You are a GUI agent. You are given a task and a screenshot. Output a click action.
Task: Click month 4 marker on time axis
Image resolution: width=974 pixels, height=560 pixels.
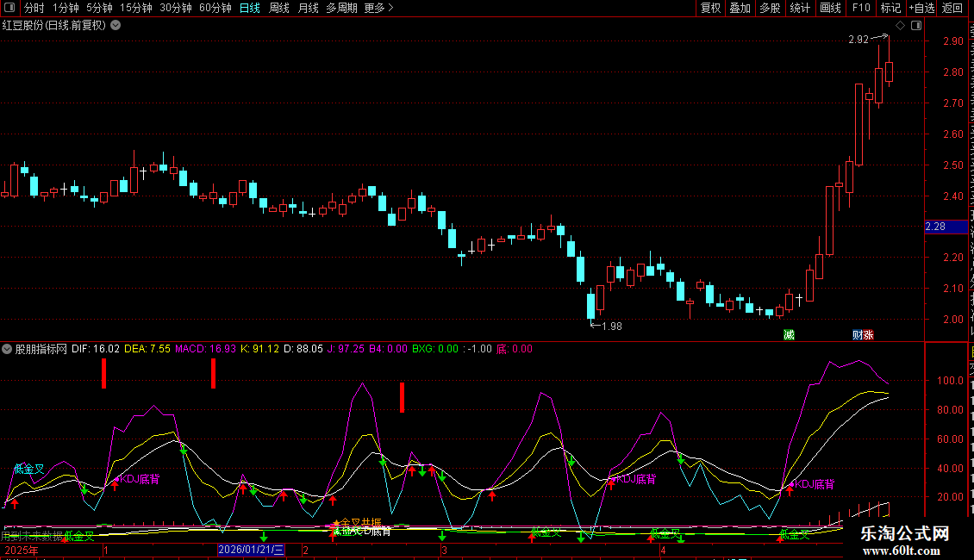(663, 551)
